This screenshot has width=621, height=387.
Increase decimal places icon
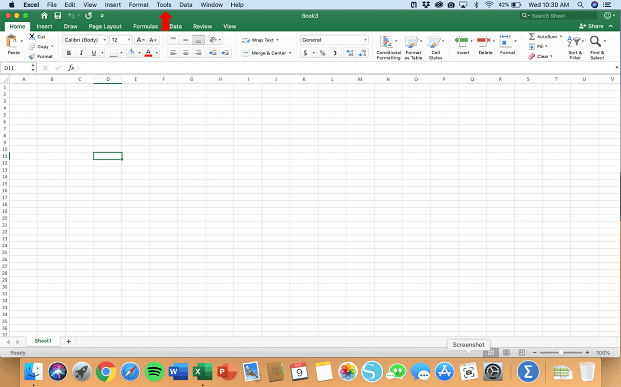pos(349,53)
